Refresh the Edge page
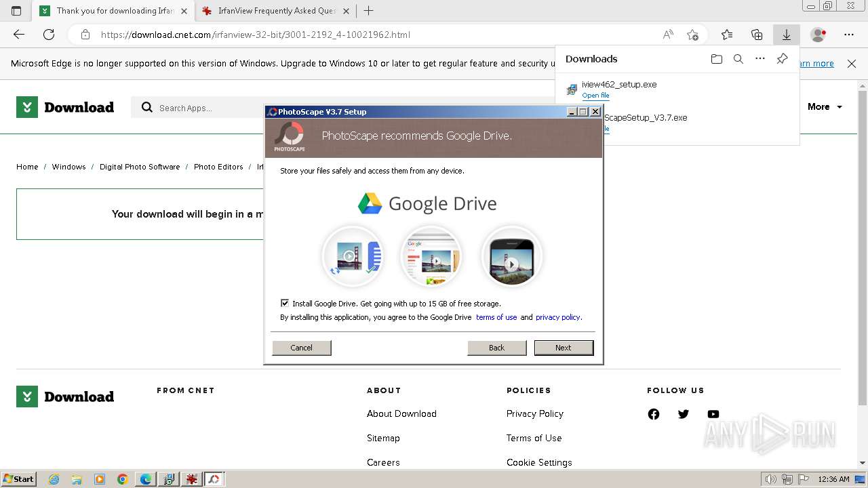Viewport: 868px width, 488px height. click(49, 35)
